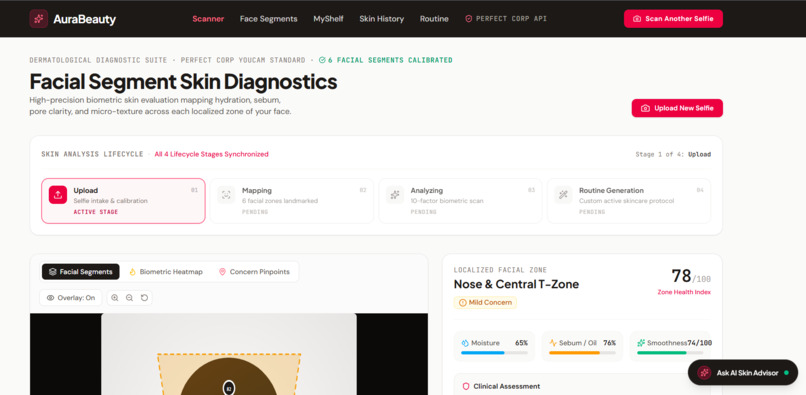Switch to Facial Segments view tab
Image resolution: width=806 pixels, height=395 pixels.
pos(81,272)
